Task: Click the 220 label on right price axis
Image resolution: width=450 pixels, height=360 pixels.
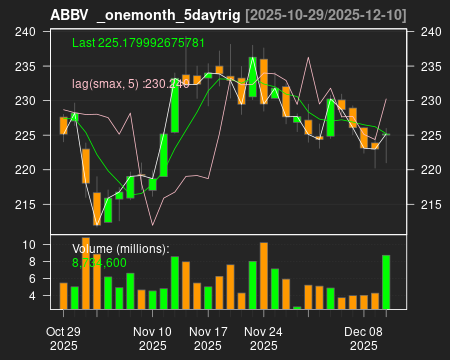Action: 431,170
